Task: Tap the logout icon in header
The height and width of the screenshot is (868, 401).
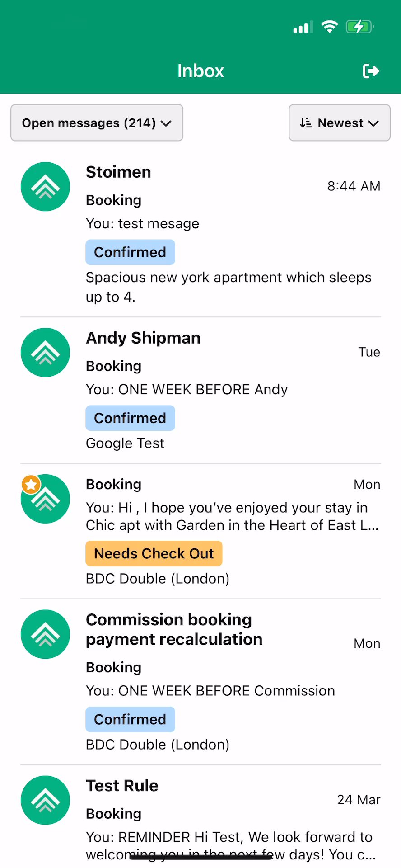Action: pyautogui.click(x=371, y=71)
